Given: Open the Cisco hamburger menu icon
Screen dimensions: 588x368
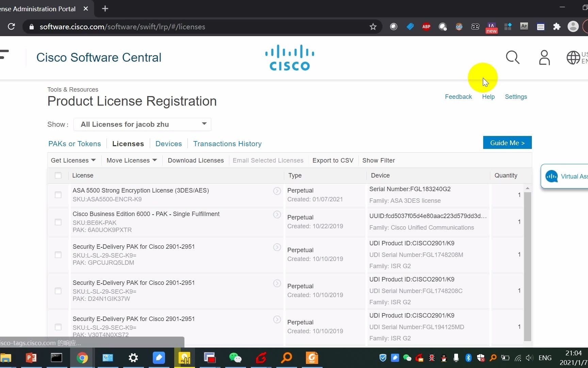Looking at the screenshot, I should pos(4,55).
